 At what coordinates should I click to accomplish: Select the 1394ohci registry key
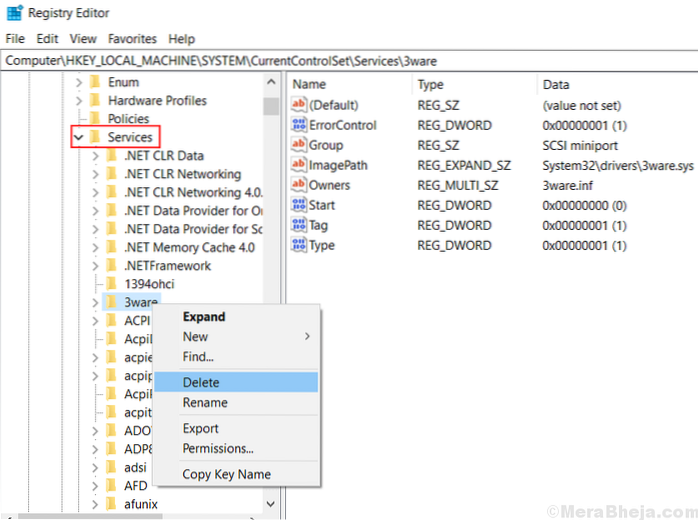pyautogui.click(x=149, y=284)
